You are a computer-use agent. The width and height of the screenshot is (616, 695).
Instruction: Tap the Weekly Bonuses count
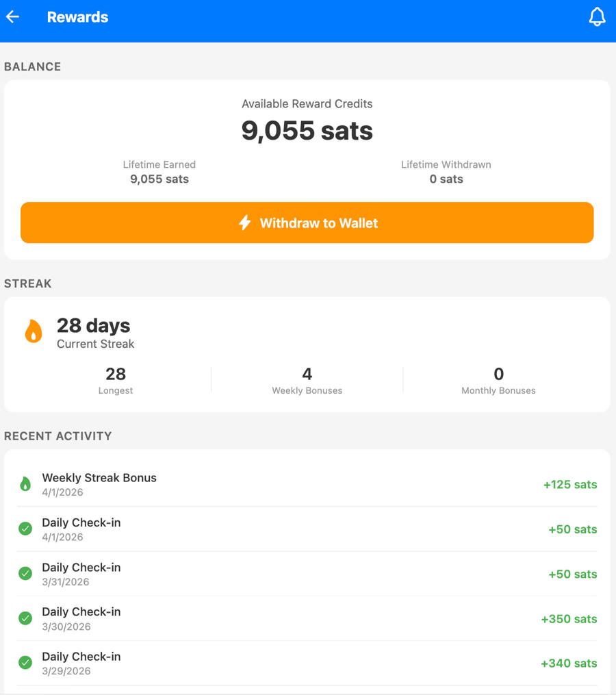coord(307,375)
